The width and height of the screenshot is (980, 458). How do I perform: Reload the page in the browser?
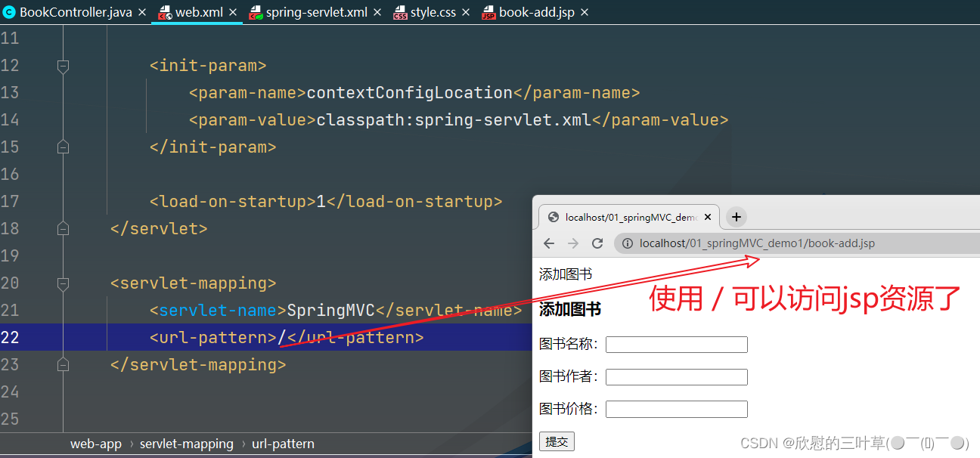click(x=597, y=243)
